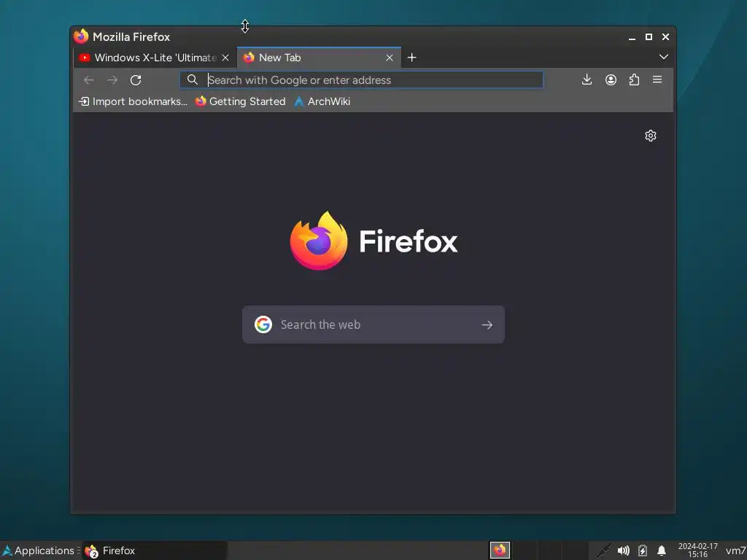Open New Tab personalize gear settings

click(x=650, y=136)
